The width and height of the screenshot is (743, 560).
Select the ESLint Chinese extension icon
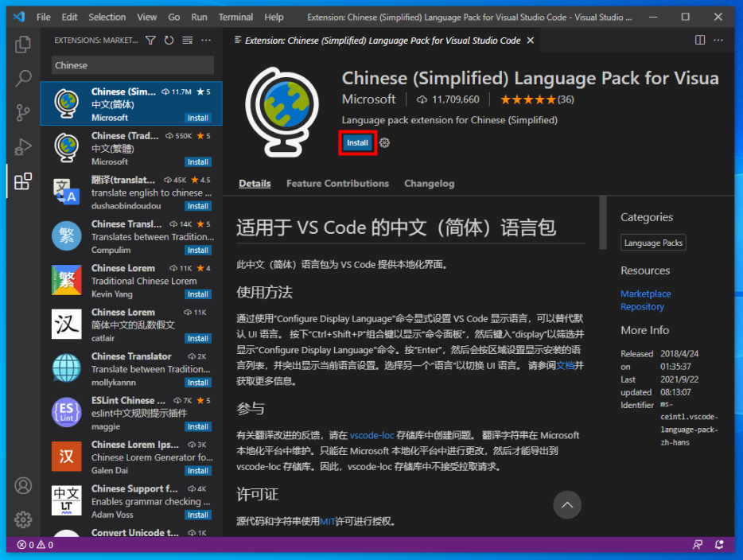(x=66, y=412)
